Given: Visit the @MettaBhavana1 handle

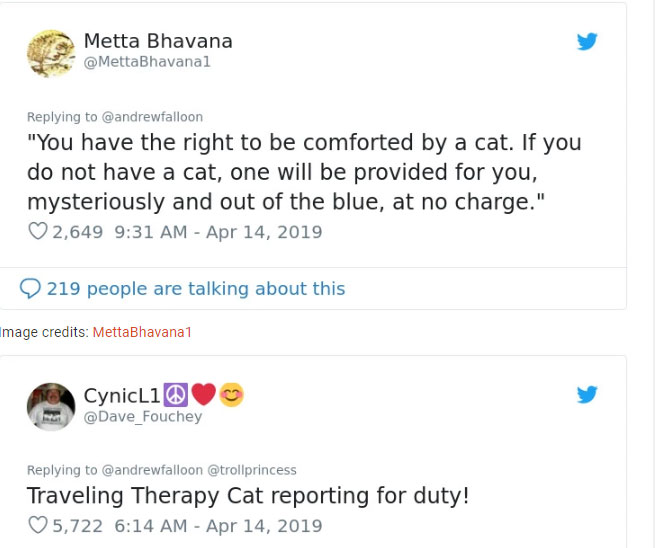Looking at the screenshot, I should click(147, 62).
